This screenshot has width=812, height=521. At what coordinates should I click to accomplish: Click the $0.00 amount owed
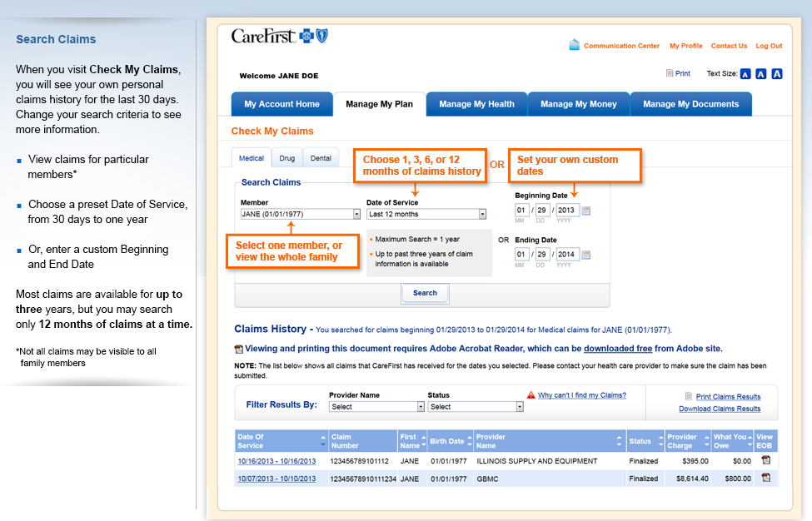[741, 461]
